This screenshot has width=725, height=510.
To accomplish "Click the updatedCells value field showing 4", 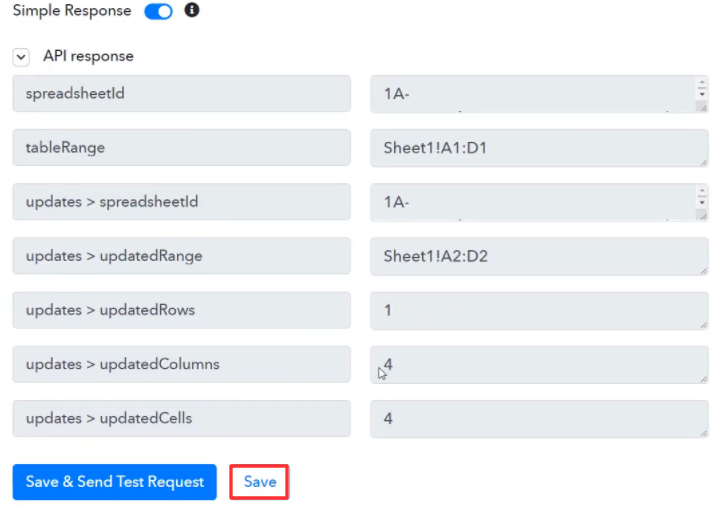I will click(x=539, y=419).
